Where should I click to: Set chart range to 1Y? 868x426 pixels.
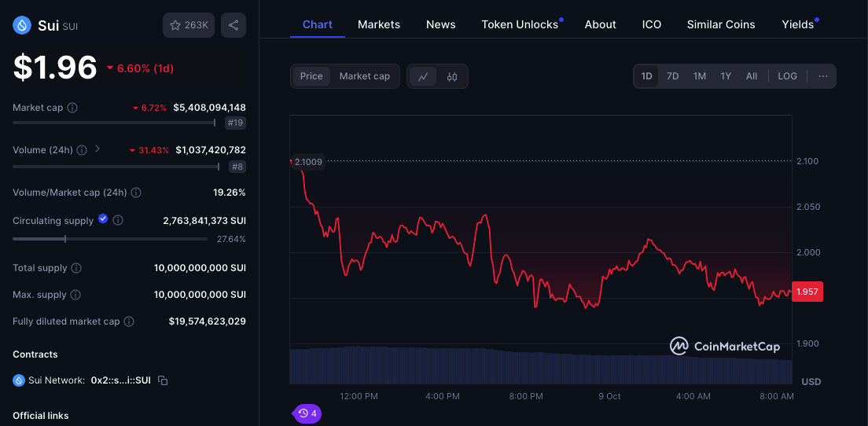(x=726, y=76)
